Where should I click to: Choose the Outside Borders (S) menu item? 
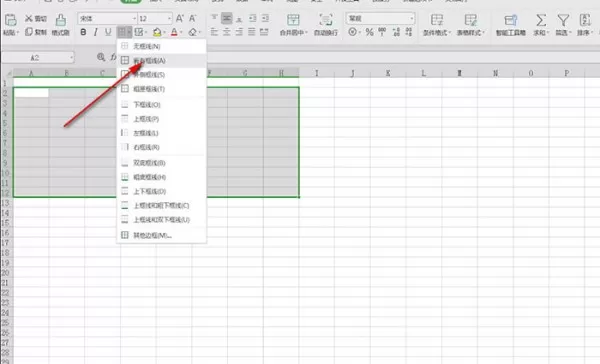click(161, 75)
